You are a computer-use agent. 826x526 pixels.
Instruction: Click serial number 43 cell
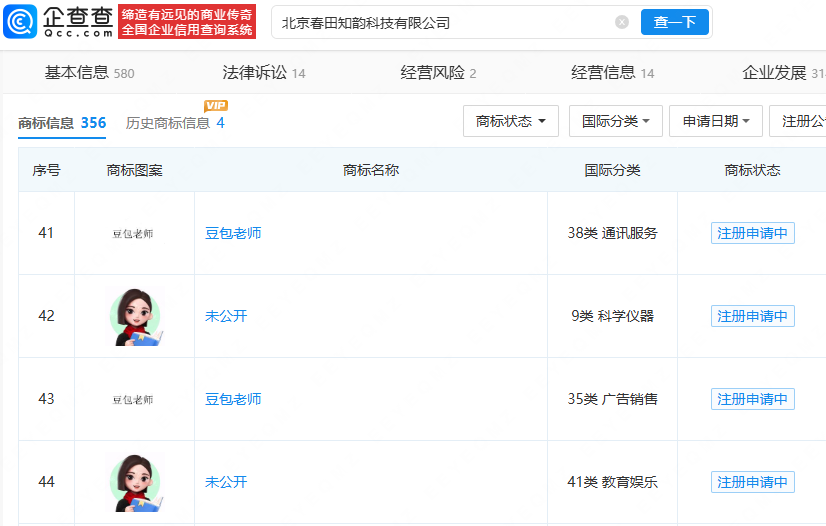click(46, 399)
